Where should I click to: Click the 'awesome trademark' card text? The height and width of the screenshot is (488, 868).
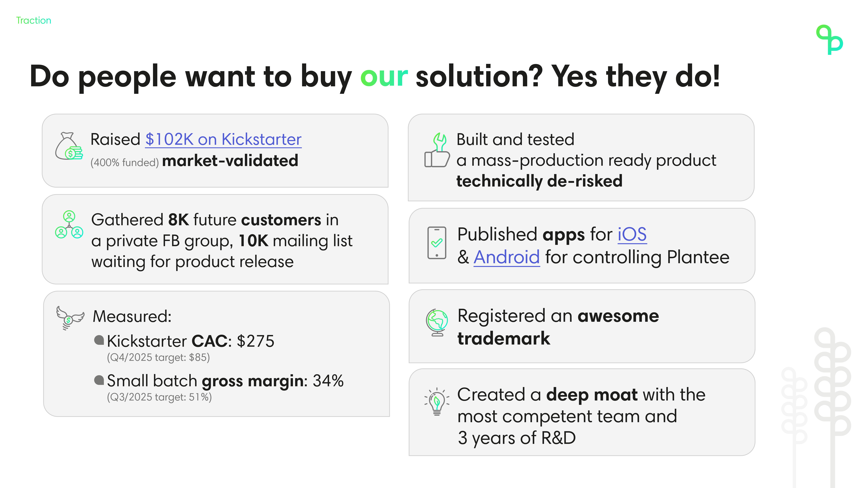[x=558, y=327]
